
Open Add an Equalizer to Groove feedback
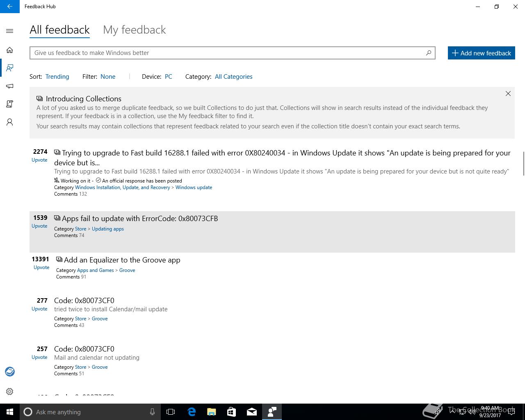[122, 260]
